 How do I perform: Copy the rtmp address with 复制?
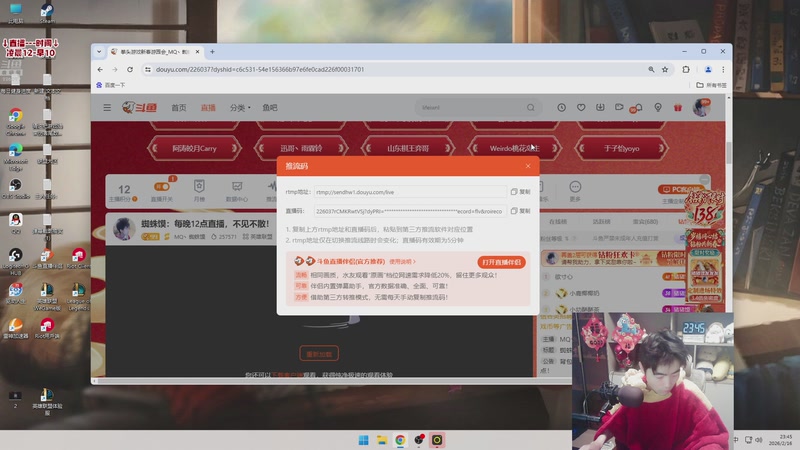pos(520,192)
